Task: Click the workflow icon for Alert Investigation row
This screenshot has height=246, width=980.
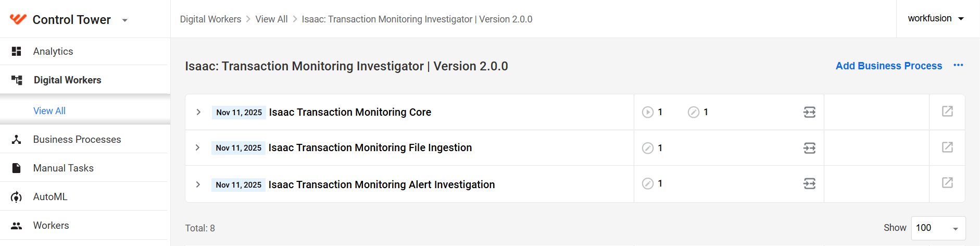Action: pos(809,183)
